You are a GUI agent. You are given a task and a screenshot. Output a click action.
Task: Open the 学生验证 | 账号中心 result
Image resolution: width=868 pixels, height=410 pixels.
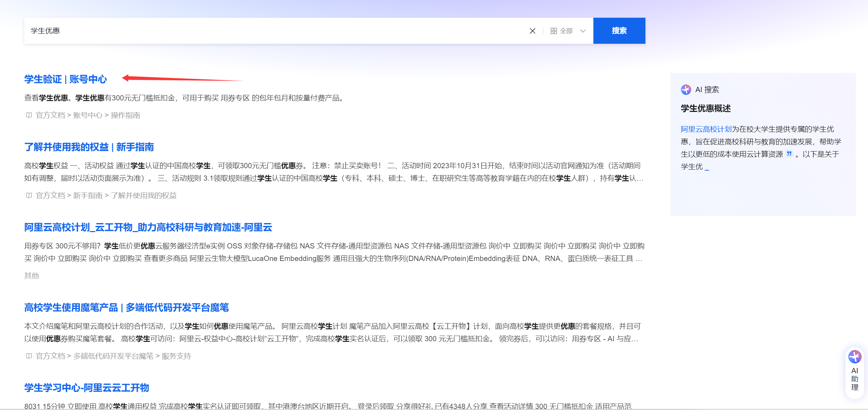click(x=66, y=79)
